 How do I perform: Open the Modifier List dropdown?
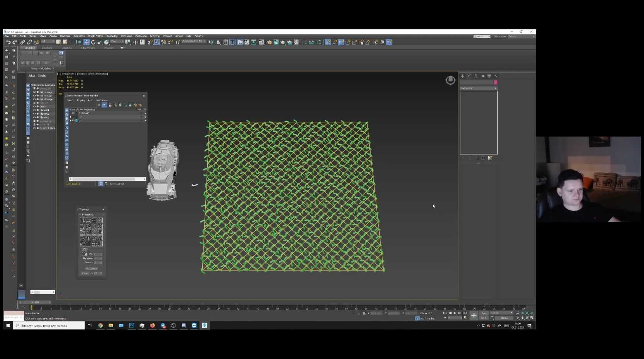point(479,88)
